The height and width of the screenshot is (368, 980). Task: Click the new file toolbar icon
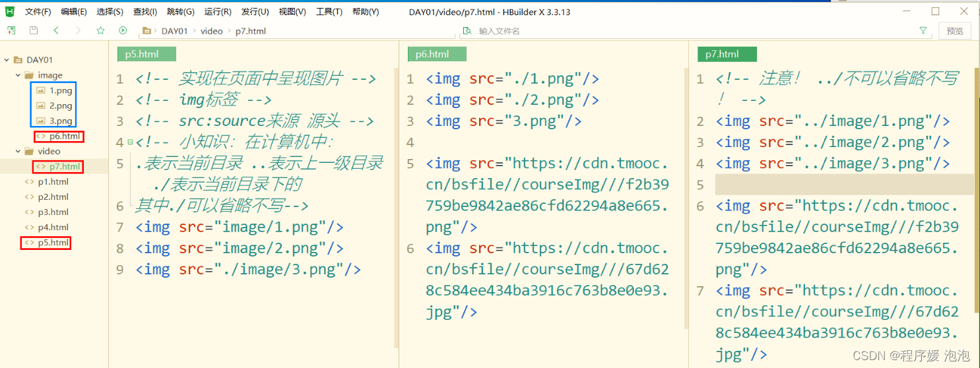point(11,30)
